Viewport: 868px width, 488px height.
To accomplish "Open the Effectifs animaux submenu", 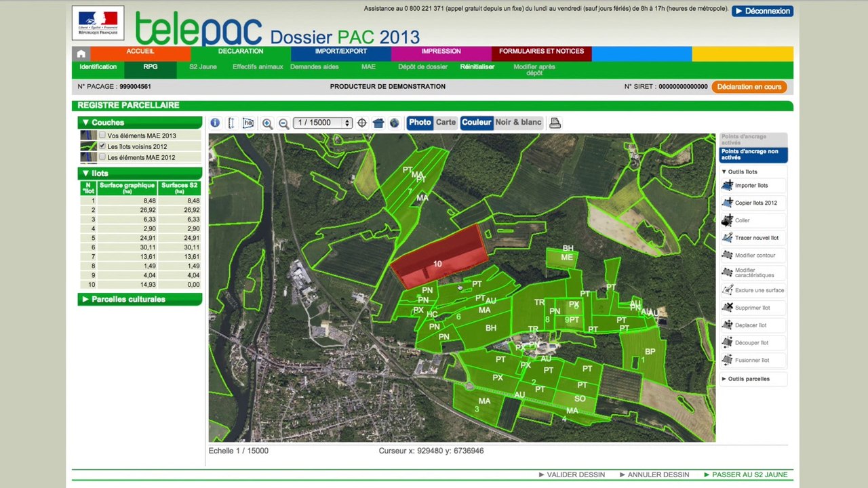I will coord(258,67).
